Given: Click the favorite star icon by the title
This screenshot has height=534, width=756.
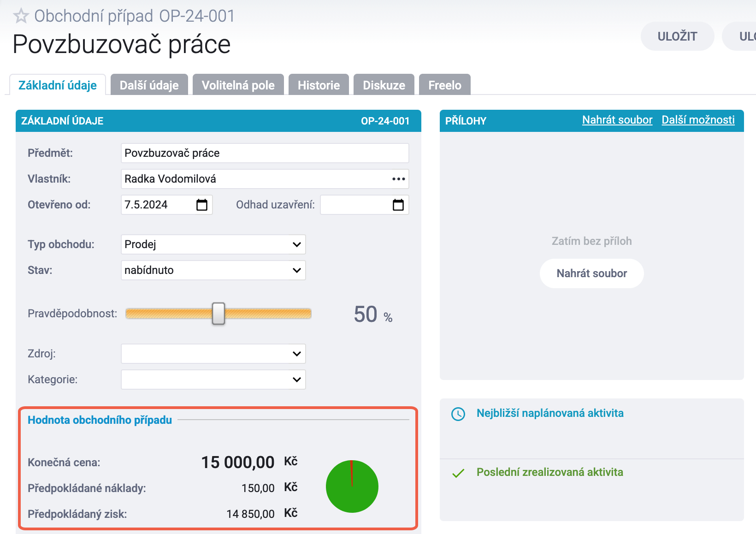Looking at the screenshot, I should (21, 16).
